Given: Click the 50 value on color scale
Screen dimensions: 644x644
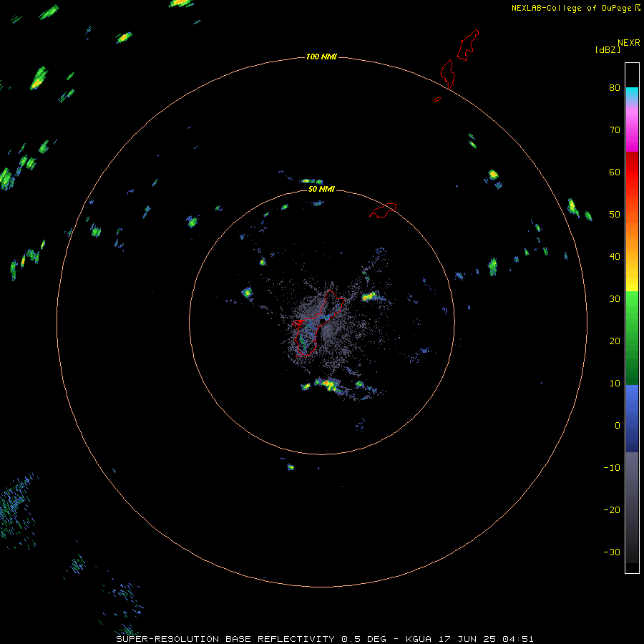Looking at the screenshot, I should pos(615,215).
